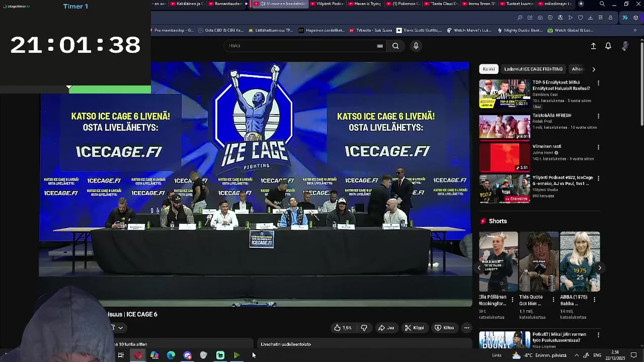Image resolution: width=644 pixels, height=362 pixels.
Task: Open the taskbar clock showing 22/12/2025
Action: click(x=615, y=355)
